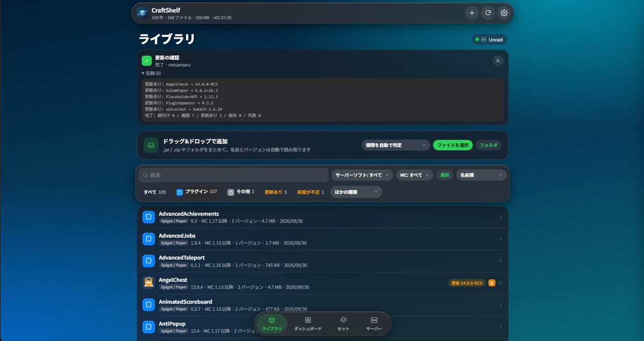Click the drag-and-drop inbox icon

(151, 145)
